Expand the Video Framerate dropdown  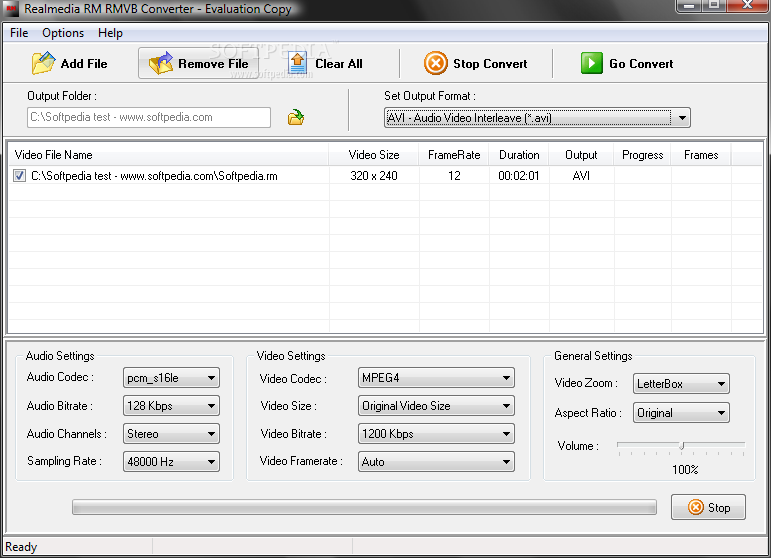click(436, 462)
